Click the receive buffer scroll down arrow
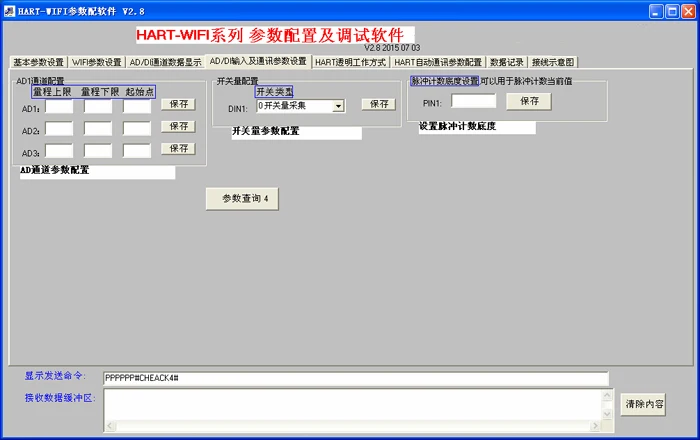This screenshot has width=700, height=440. [607, 415]
